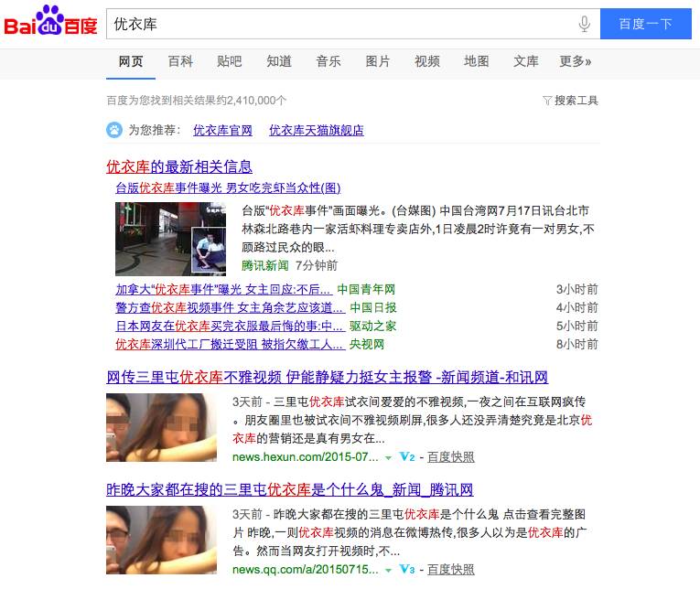Click the 3小时前 timestamp

(576, 289)
